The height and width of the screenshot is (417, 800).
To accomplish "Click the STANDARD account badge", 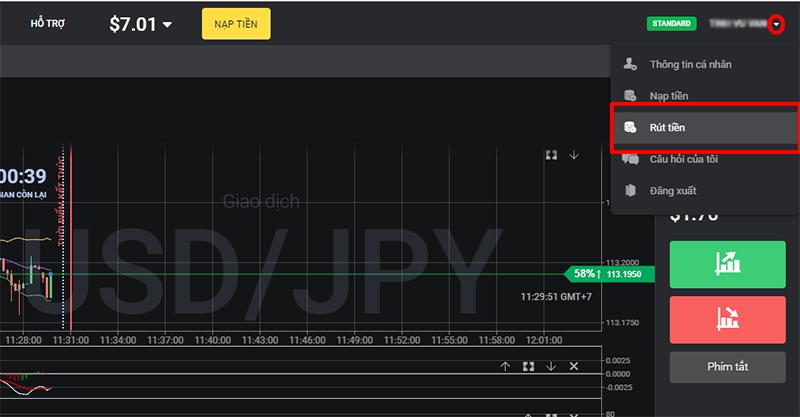I will (671, 23).
